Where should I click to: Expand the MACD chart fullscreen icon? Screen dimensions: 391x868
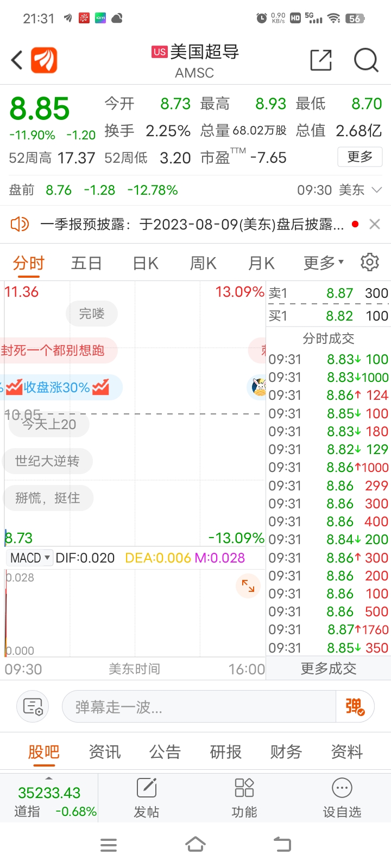pos(248,586)
